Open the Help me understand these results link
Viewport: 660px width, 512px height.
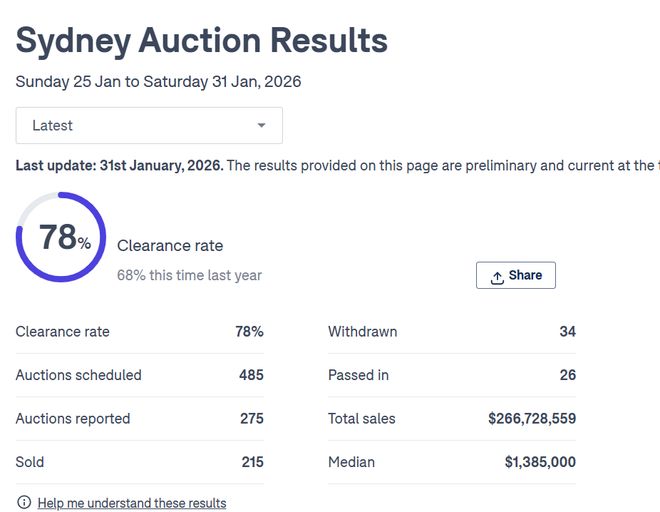(x=132, y=503)
